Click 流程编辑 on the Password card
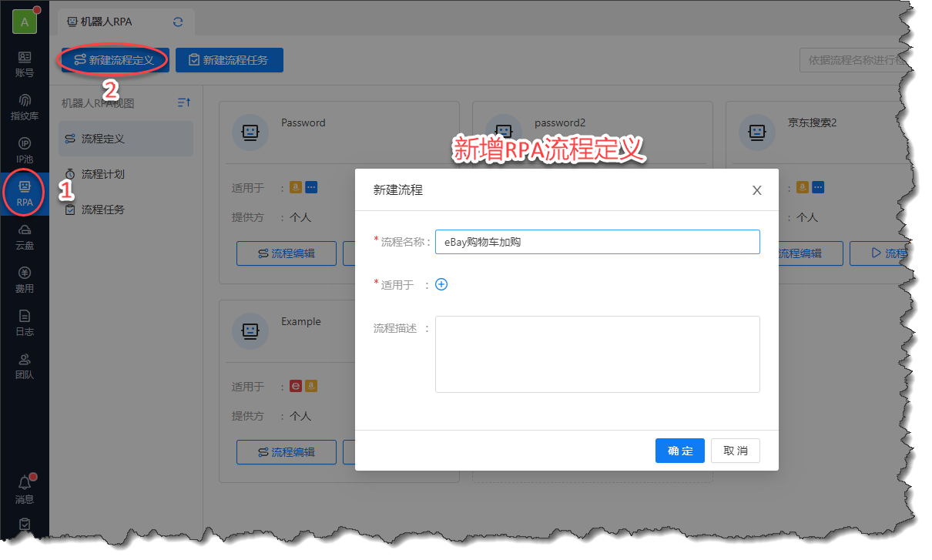The image size is (932, 560). point(287,253)
